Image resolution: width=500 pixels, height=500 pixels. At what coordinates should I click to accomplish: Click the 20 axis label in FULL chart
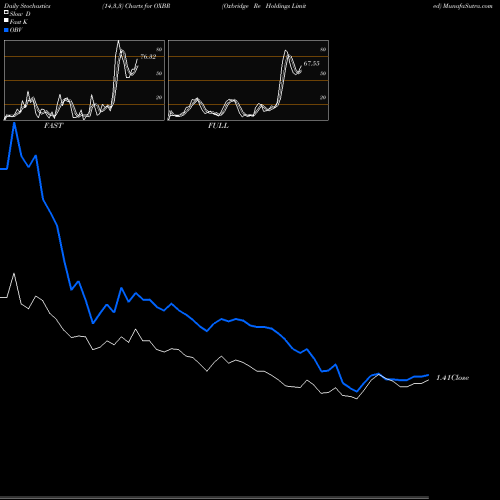[323, 97]
